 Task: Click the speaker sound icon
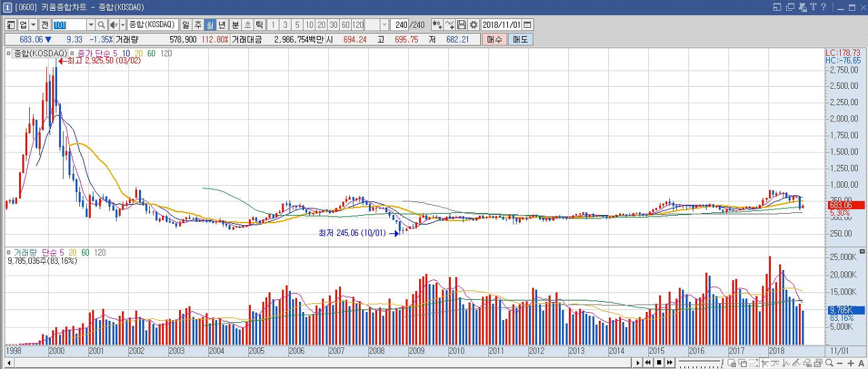[x=114, y=25]
